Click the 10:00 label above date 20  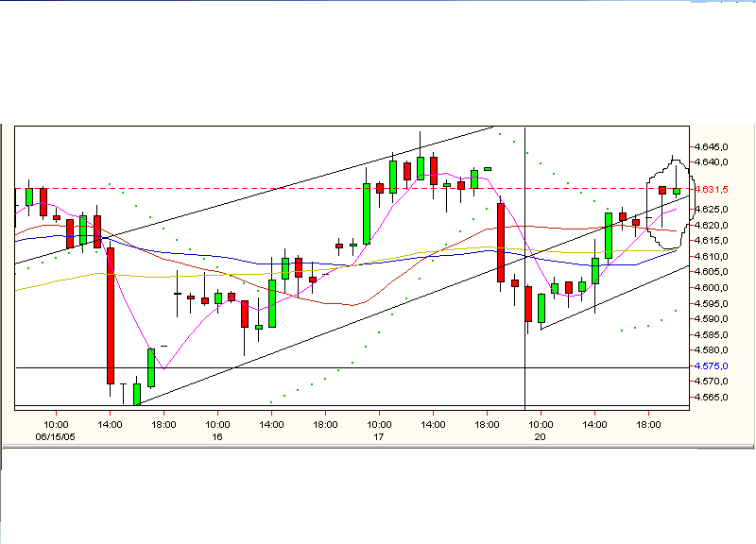(x=541, y=424)
